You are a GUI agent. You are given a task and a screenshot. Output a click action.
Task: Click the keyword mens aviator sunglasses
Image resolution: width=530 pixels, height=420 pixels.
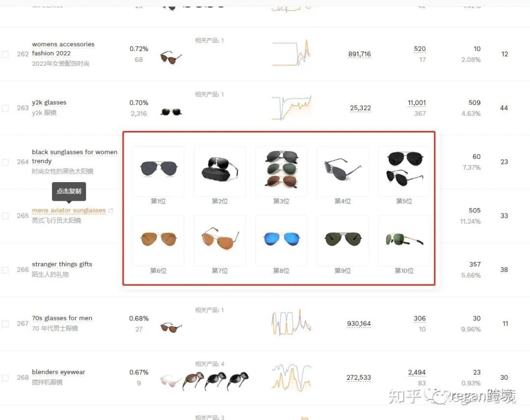(x=69, y=210)
